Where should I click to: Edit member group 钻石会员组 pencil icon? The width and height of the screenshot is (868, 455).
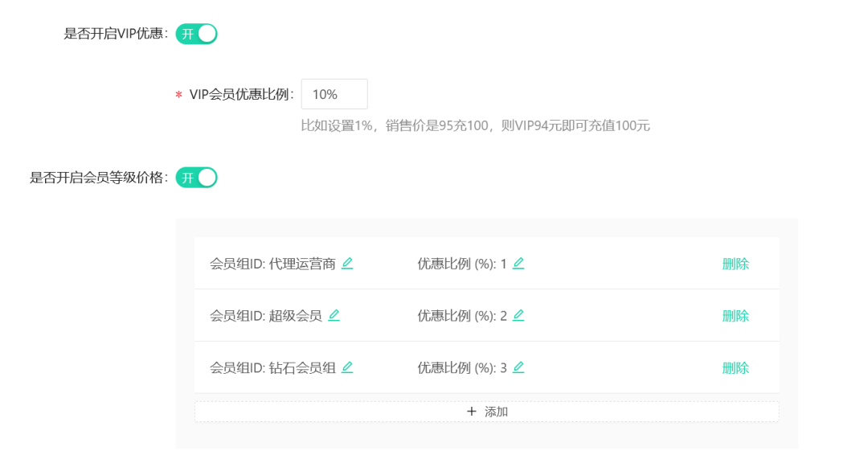tap(347, 367)
